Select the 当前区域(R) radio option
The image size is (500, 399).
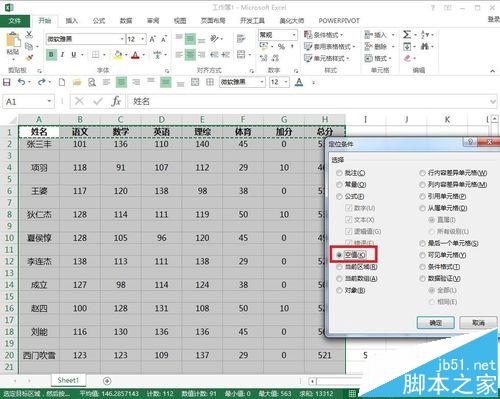pos(339,267)
